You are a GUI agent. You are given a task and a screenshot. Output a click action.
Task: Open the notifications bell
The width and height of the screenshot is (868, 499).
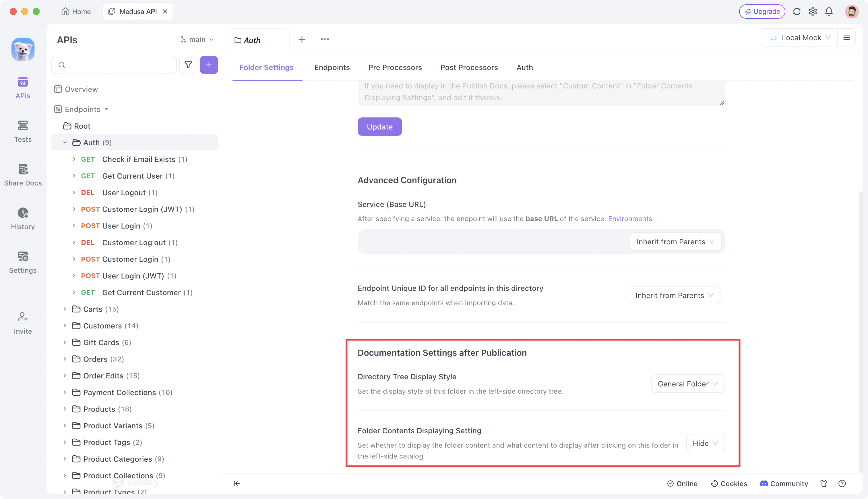829,12
